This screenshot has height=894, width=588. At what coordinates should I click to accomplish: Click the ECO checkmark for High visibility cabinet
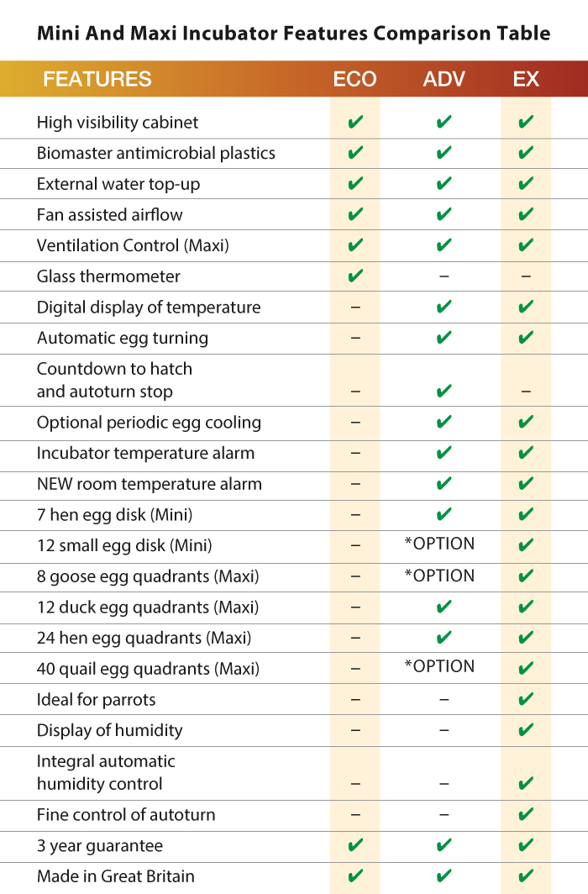click(355, 122)
